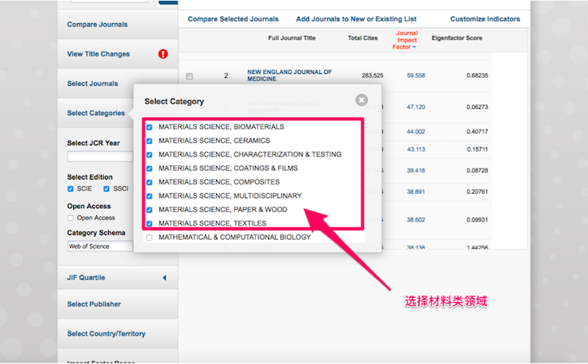Toggle the SCIE edition checkbox
This screenshot has height=364, width=588.
tap(71, 188)
